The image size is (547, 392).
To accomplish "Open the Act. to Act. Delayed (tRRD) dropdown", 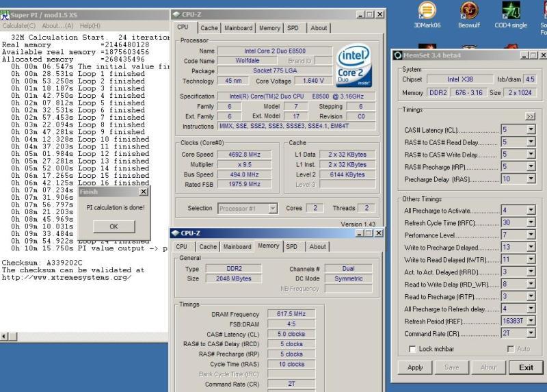I will [531, 272].
